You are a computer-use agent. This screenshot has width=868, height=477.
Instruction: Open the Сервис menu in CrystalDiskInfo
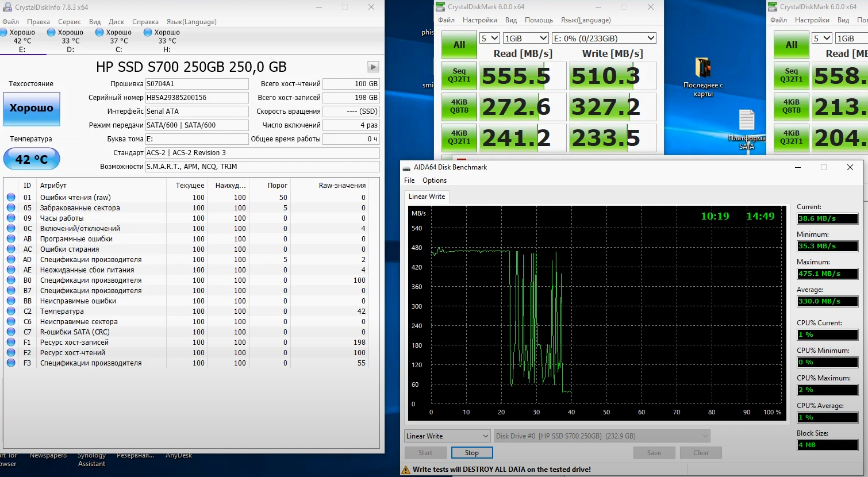(70, 22)
